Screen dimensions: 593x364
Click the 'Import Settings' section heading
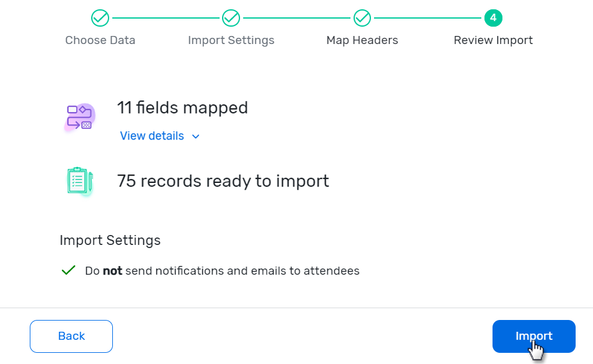tap(110, 241)
